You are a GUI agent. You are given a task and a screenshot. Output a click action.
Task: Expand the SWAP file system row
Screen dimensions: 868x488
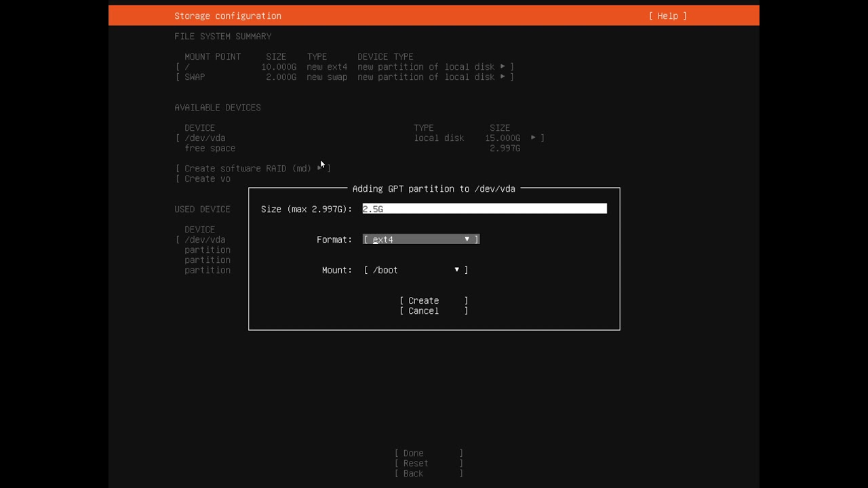pyautogui.click(x=344, y=77)
